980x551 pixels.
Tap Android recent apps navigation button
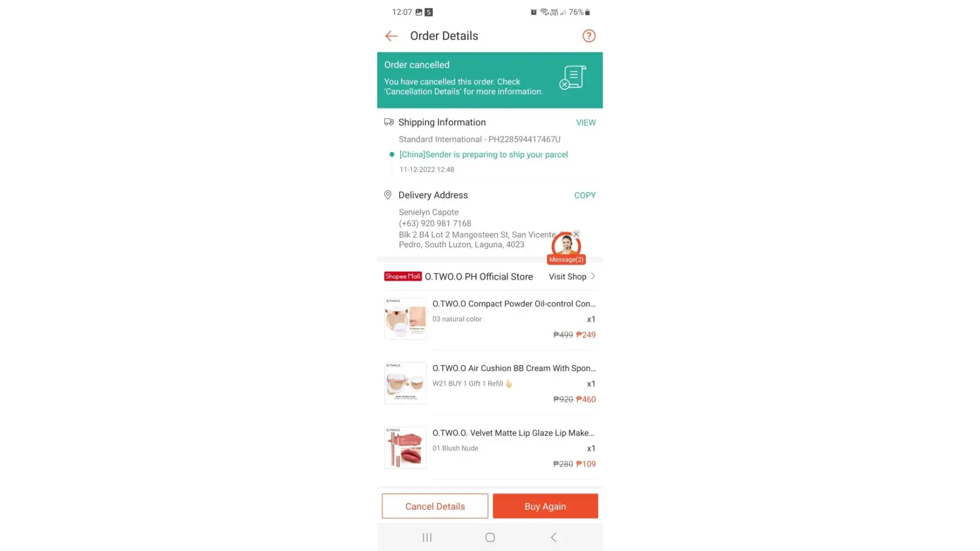pyautogui.click(x=427, y=537)
